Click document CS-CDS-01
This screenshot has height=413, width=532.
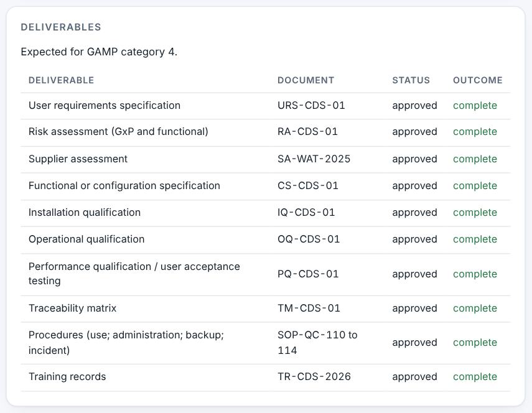[308, 186]
